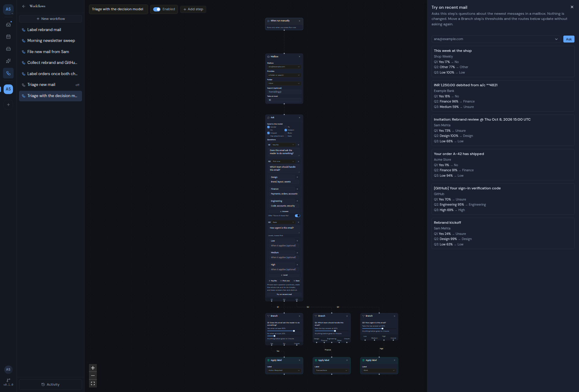Viewport: 579px width, 392px height.
Task: Expand the Transactions label dropdown
Action: (x=331, y=370)
